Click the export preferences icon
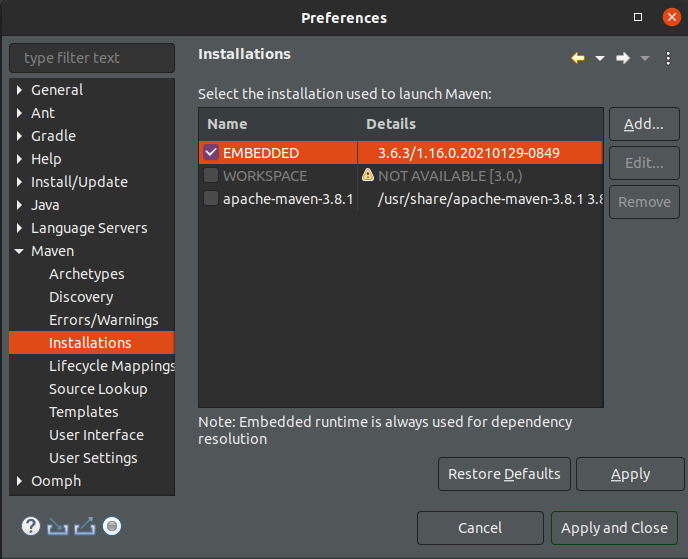 coord(85,526)
